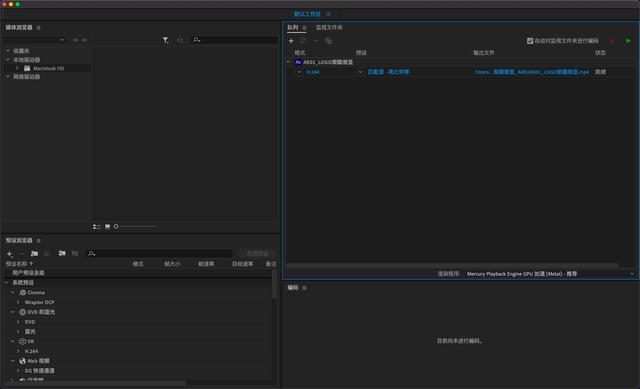The width and height of the screenshot is (640, 389).
Task: Expand the Macintosh HD drive
Action: coord(17,68)
